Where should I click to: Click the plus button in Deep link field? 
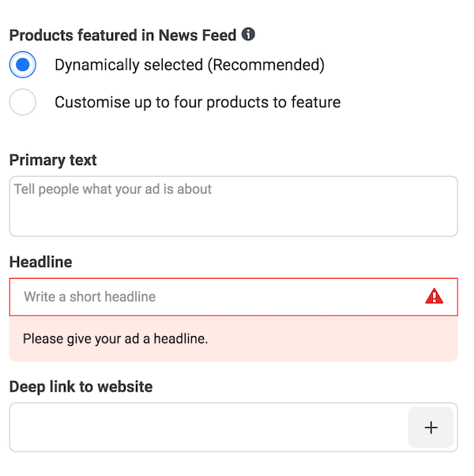(x=431, y=427)
